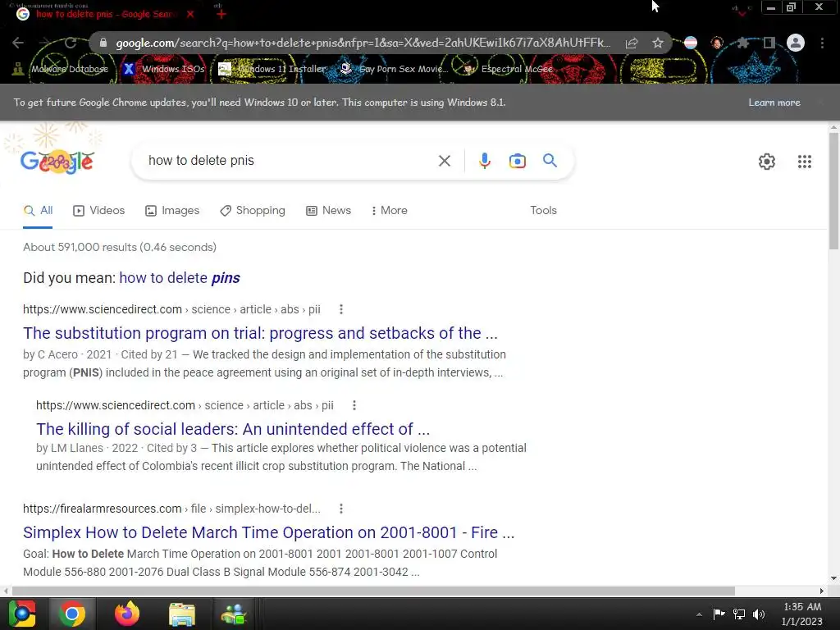840x630 pixels.
Task: Expand the More search categories
Action: pyautogui.click(x=390, y=211)
